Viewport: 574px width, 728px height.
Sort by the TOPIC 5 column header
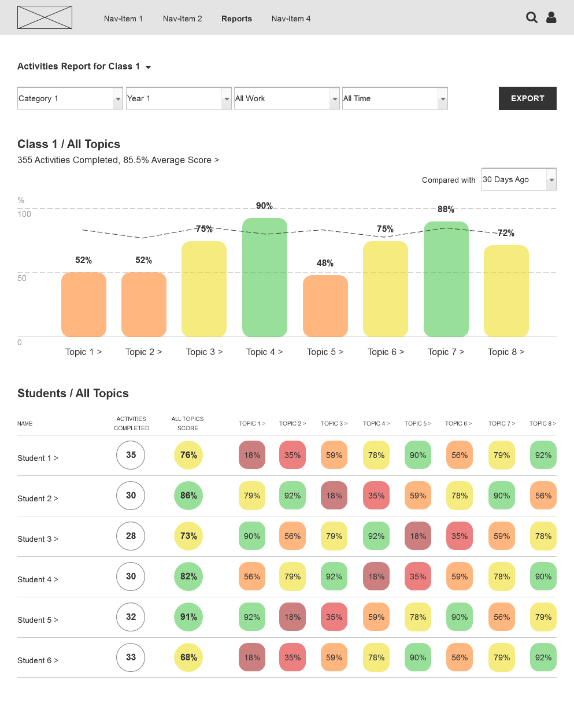click(417, 424)
